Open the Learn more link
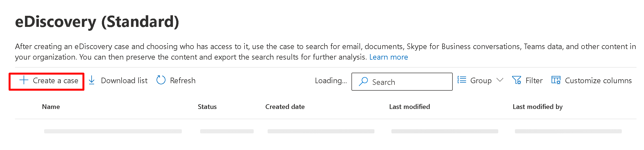Viewport: 644px width, 150px height. 388,57
